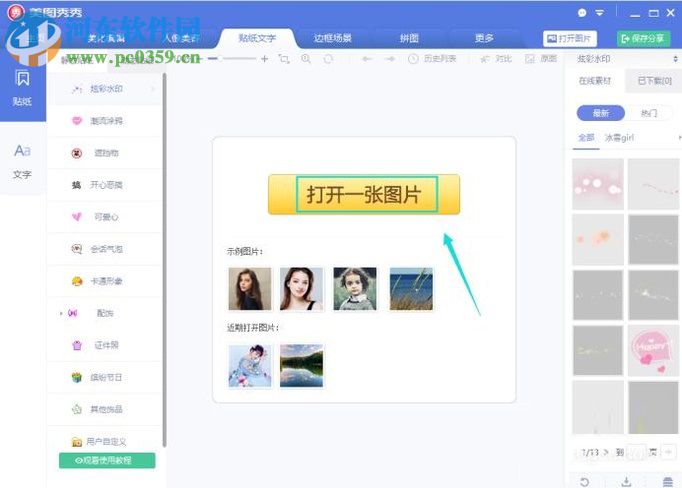
Task: Click the redo right arrow icon
Action: [x=390, y=59]
